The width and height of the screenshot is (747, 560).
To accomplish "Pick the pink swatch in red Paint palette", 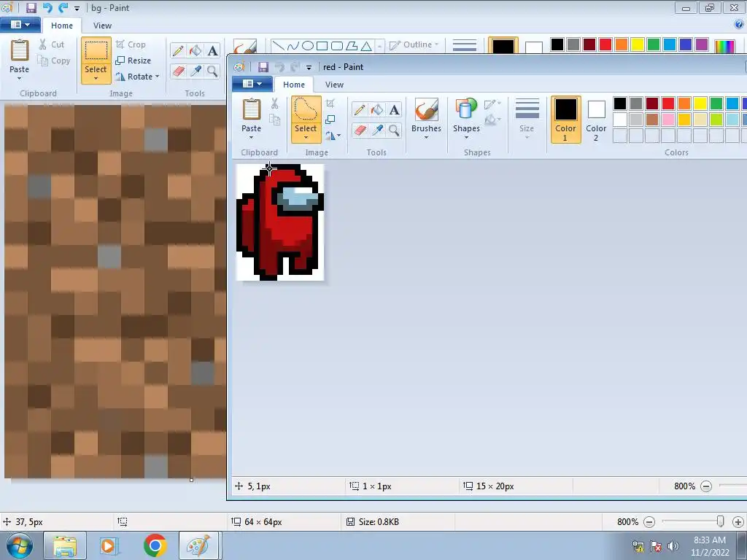I will pyautogui.click(x=668, y=119).
